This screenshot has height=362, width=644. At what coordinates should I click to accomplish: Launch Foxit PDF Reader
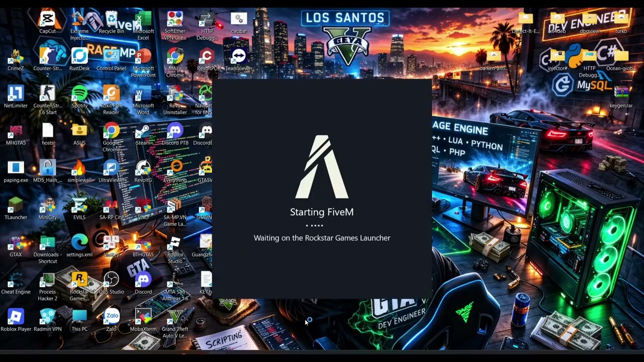click(111, 94)
